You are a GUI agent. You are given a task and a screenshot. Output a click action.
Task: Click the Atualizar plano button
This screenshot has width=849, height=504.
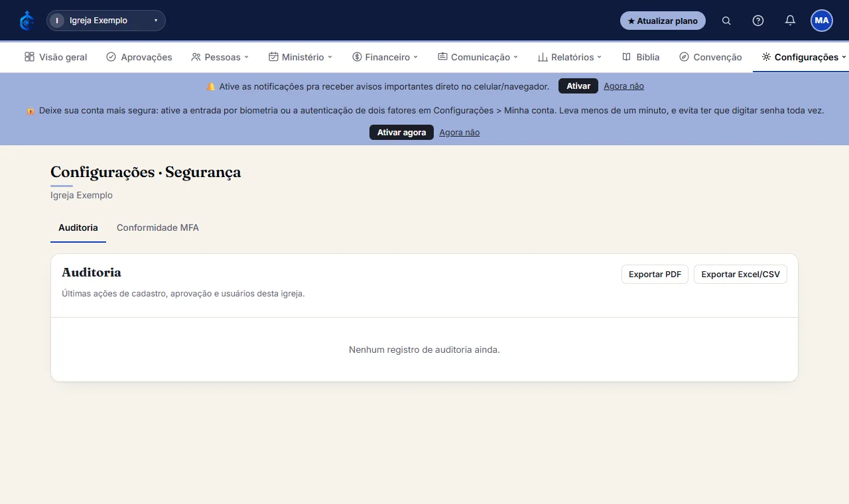(663, 21)
